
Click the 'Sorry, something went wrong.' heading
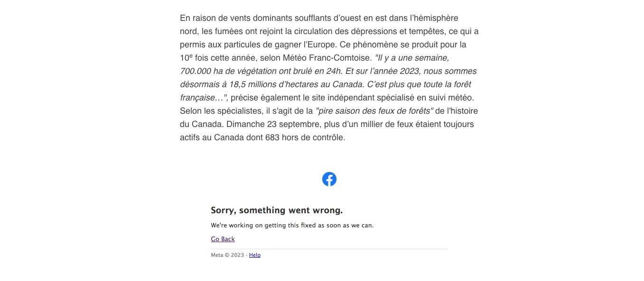point(277,210)
